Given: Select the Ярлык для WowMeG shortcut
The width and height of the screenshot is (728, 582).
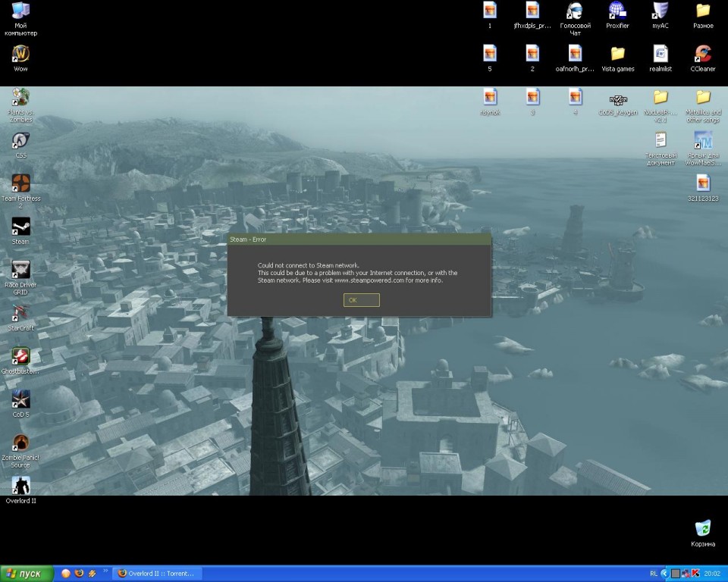Looking at the screenshot, I should pyautogui.click(x=703, y=149).
